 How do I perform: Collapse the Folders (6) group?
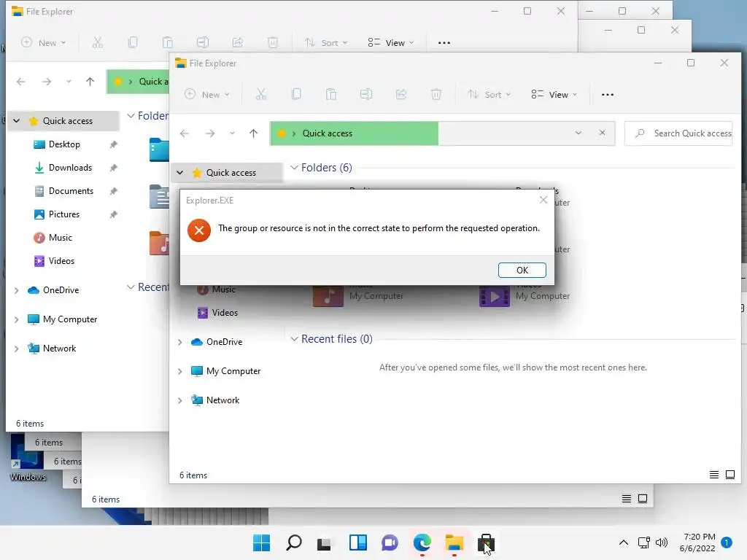point(295,168)
